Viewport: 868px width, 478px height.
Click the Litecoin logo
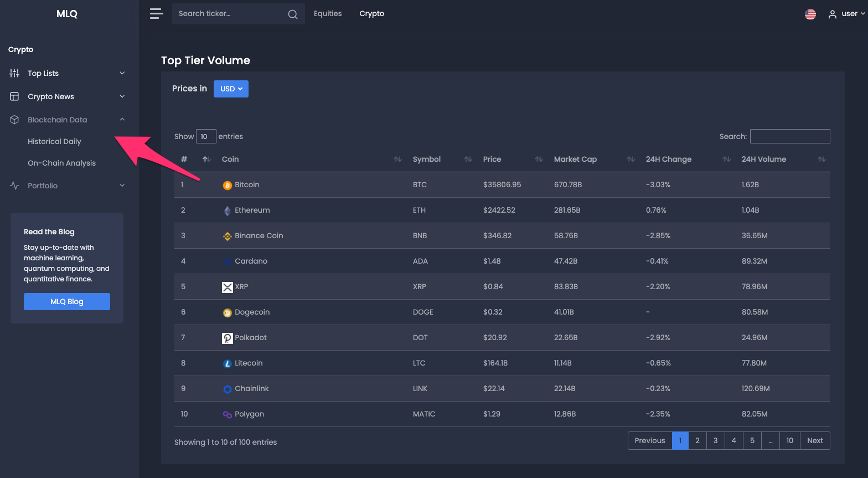click(x=227, y=364)
